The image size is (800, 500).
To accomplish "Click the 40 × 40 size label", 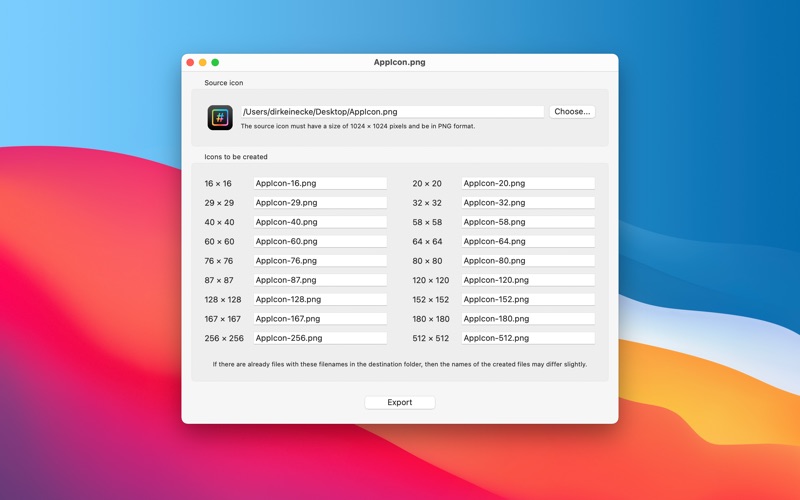I will (x=219, y=222).
